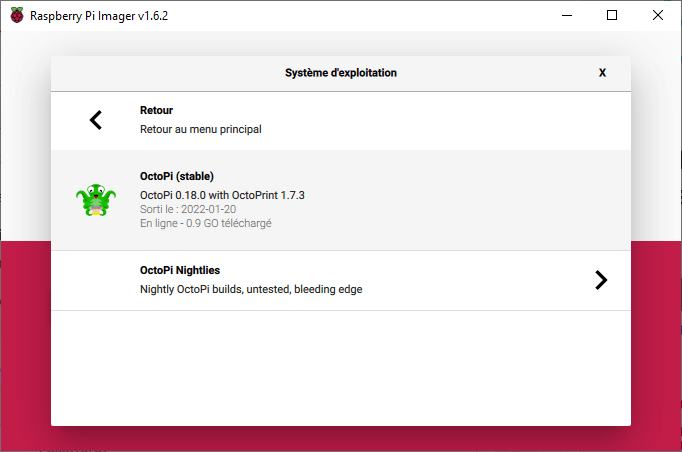682x452 pixels.
Task: Close the Raspberry Pi Imager window
Action: click(x=658, y=16)
